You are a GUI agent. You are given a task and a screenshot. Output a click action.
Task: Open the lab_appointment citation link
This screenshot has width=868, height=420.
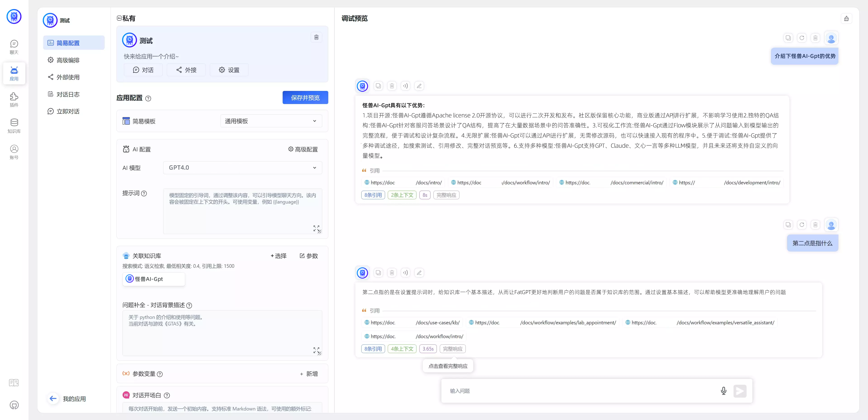[x=542, y=323]
